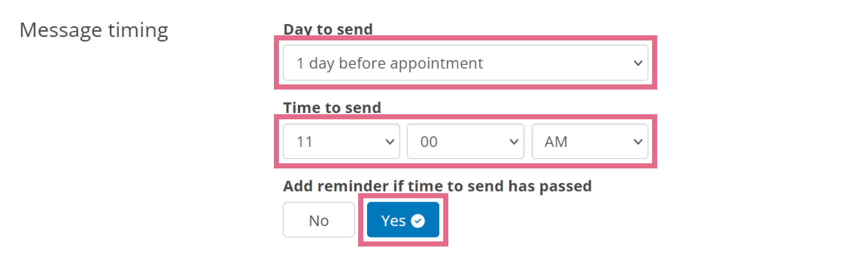Open the Day to send dropdown
This screenshot has height=263, width=868.
coord(465,63)
